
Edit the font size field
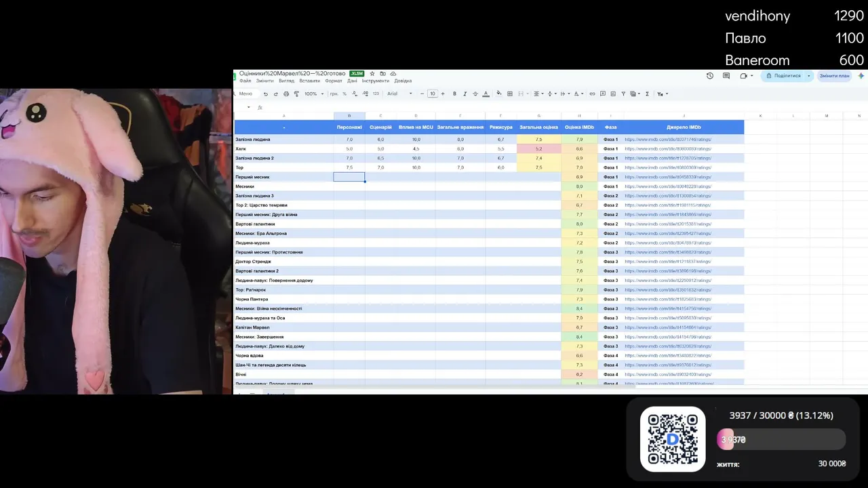pos(432,94)
